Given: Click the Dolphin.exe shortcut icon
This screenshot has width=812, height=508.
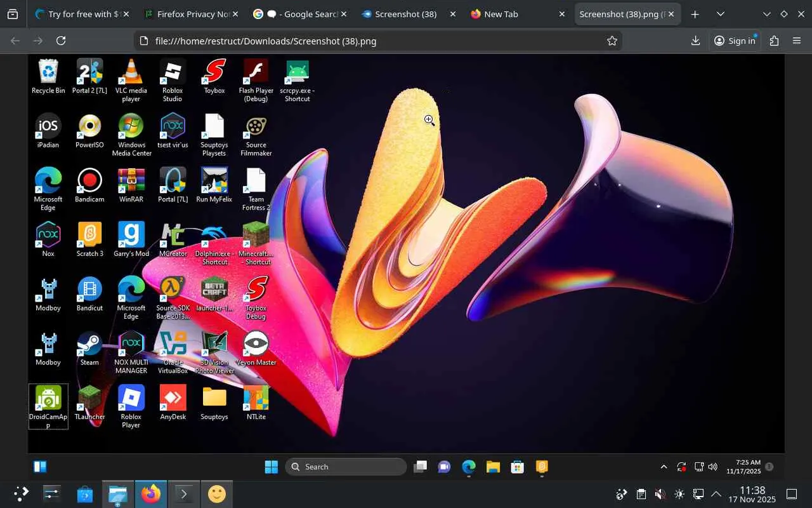Looking at the screenshot, I should [x=214, y=244].
